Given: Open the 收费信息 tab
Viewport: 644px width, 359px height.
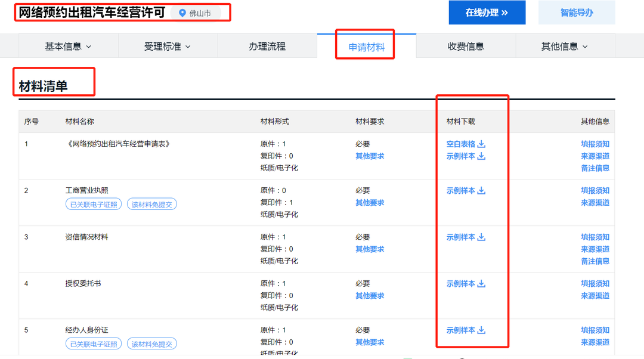Looking at the screenshot, I should (466, 47).
